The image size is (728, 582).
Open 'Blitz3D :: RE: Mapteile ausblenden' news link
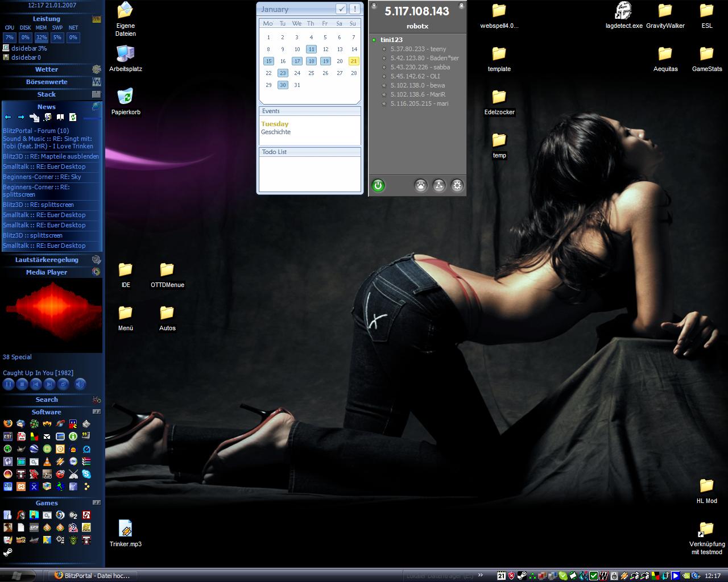pyautogui.click(x=51, y=156)
